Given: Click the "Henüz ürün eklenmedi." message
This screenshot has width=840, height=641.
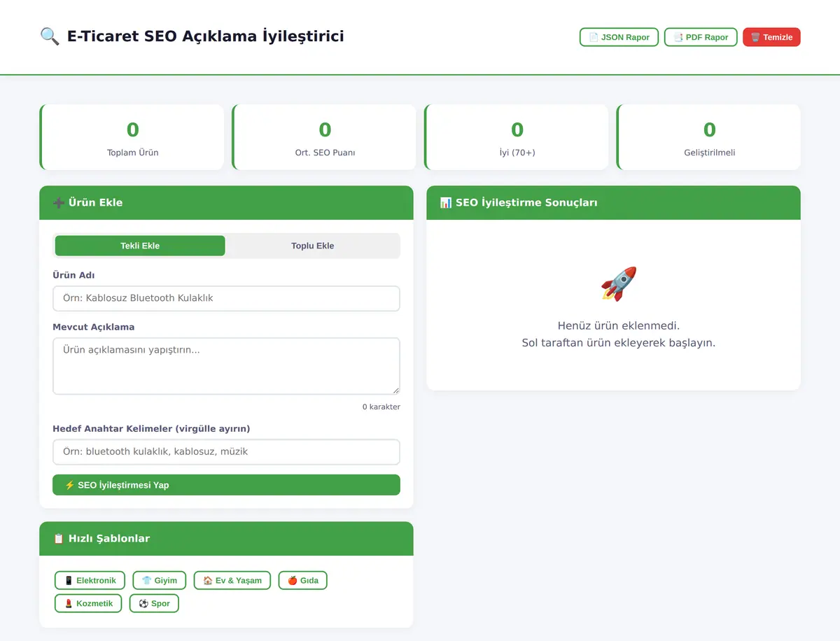Looking at the screenshot, I should [x=619, y=326].
